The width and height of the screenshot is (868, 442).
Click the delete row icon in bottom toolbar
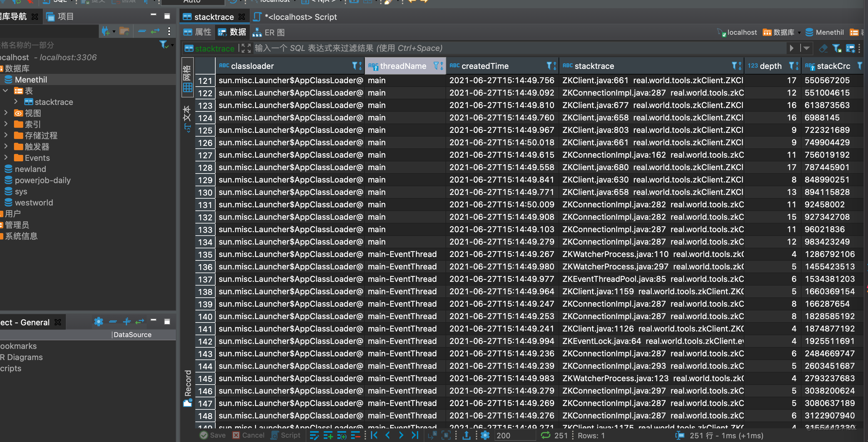[x=355, y=435]
